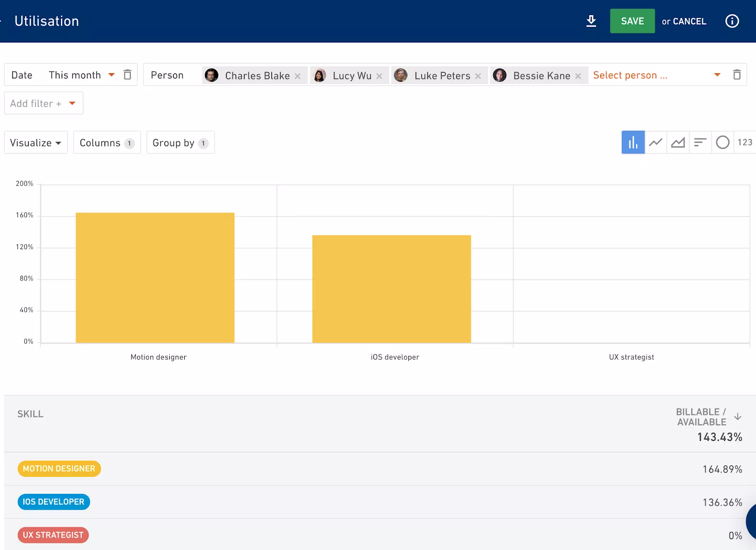Delete the Date filter via trash icon
Image resolution: width=756 pixels, height=550 pixels.
pyautogui.click(x=128, y=75)
